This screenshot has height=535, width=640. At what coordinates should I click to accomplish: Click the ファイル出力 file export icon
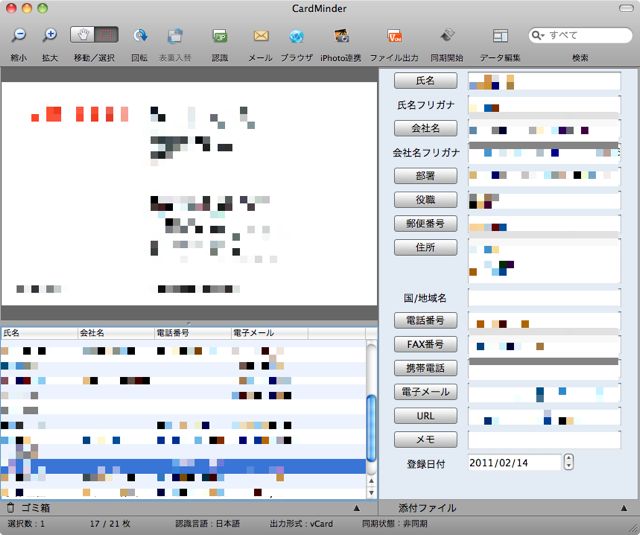click(394, 36)
